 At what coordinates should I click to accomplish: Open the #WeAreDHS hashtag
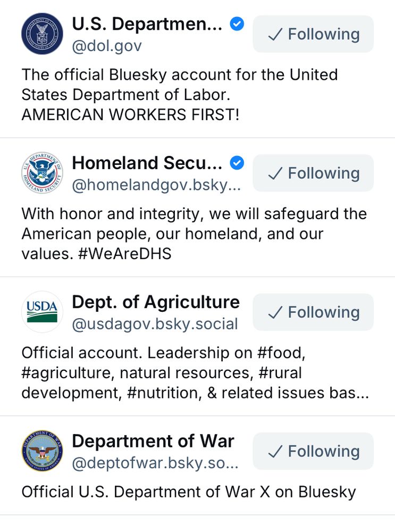click(127, 254)
